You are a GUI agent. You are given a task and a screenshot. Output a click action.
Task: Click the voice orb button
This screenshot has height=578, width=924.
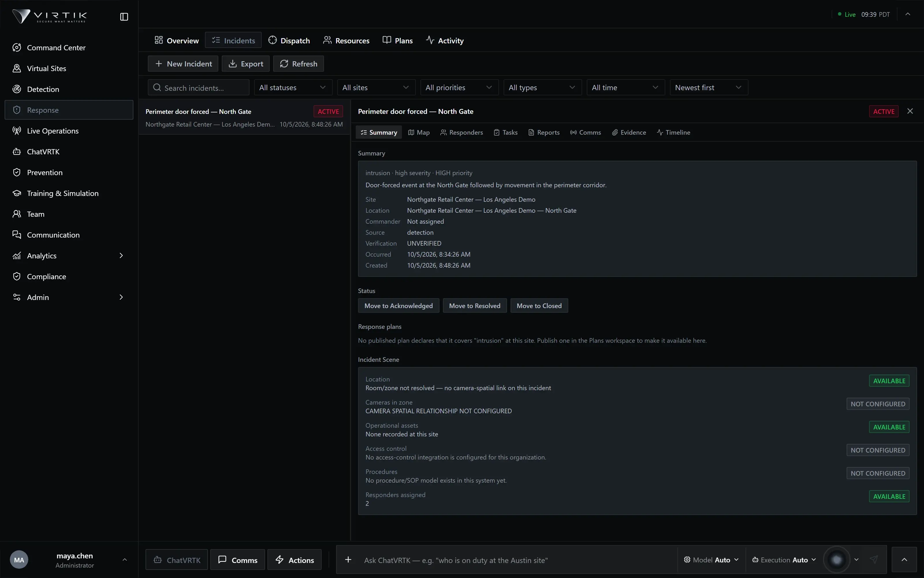[837, 560]
